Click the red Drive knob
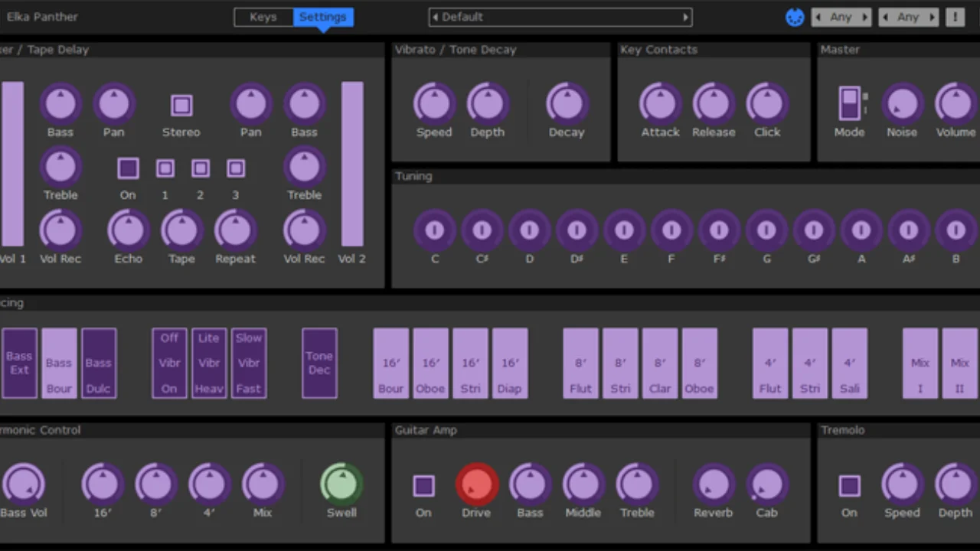The width and height of the screenshot is (980, 551). [477, 484]
